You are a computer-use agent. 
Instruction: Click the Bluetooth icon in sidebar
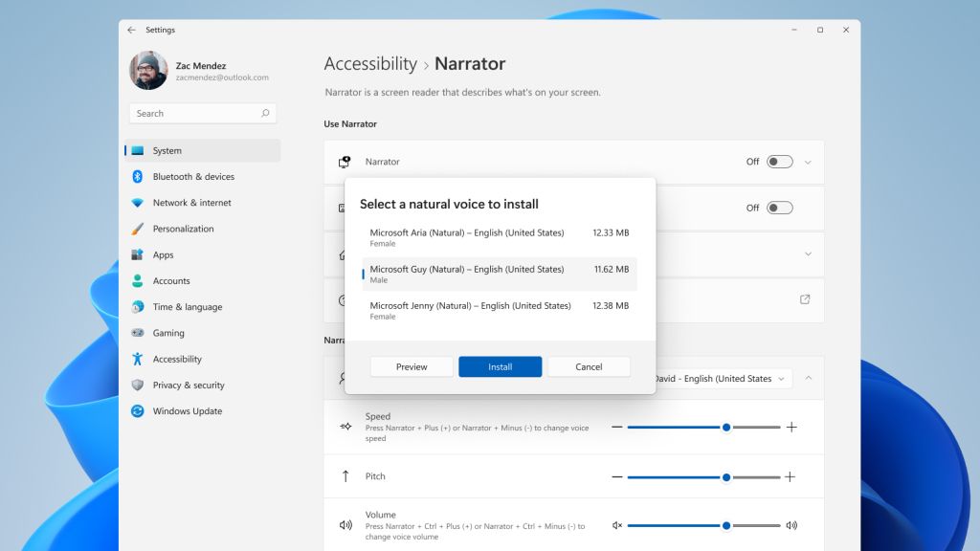point(138,177)
